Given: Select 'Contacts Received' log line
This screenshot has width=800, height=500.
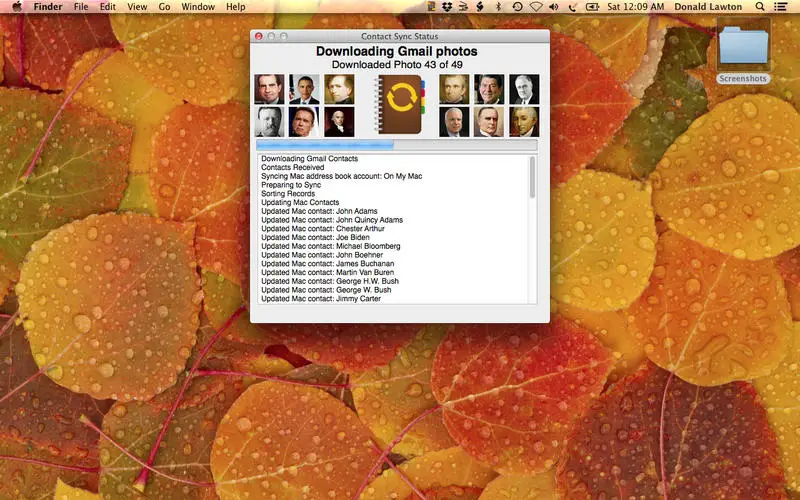Looking at the screenshot, I should tap(292, 167).
